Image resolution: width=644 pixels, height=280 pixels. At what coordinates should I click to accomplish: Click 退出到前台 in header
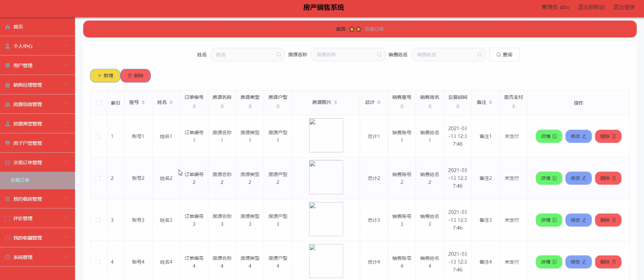pyautogui.click(x=591, y=7)
